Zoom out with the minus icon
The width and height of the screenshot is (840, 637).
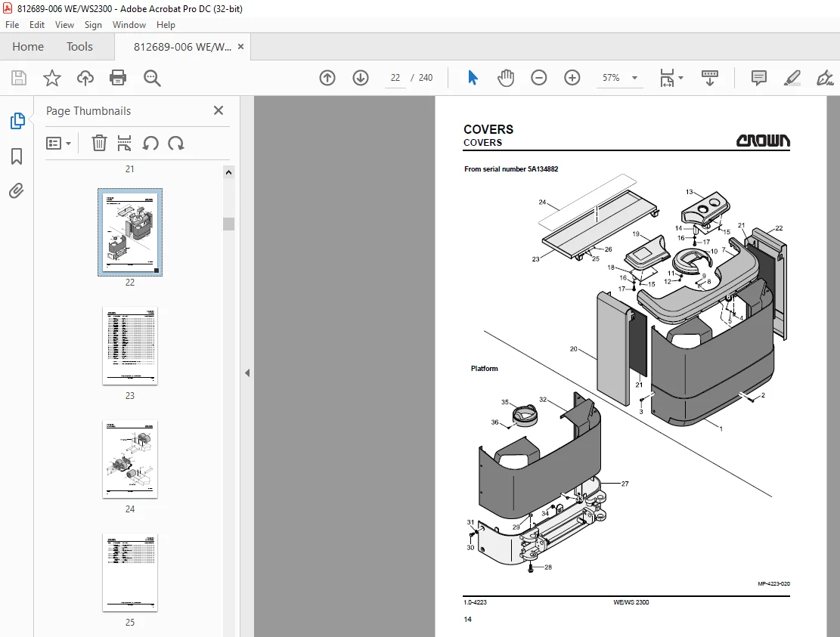[539, 78]
